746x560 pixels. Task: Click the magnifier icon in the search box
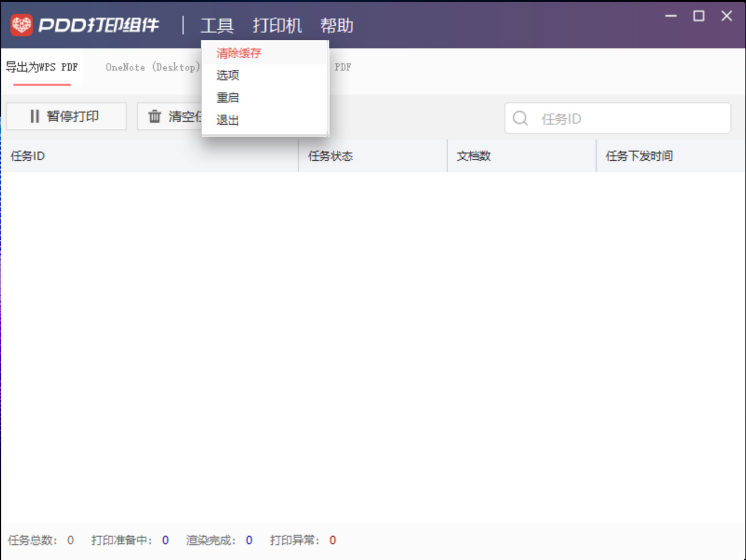point(519,118)
